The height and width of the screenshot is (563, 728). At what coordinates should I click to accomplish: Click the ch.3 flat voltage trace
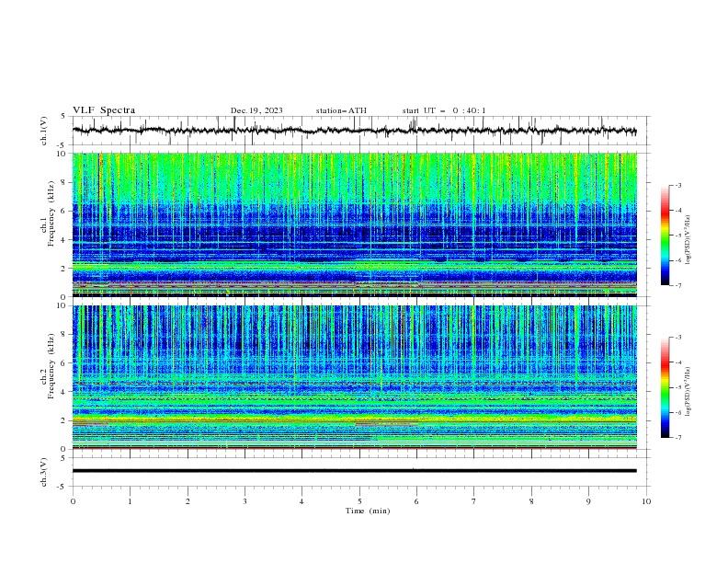[355, 471]
